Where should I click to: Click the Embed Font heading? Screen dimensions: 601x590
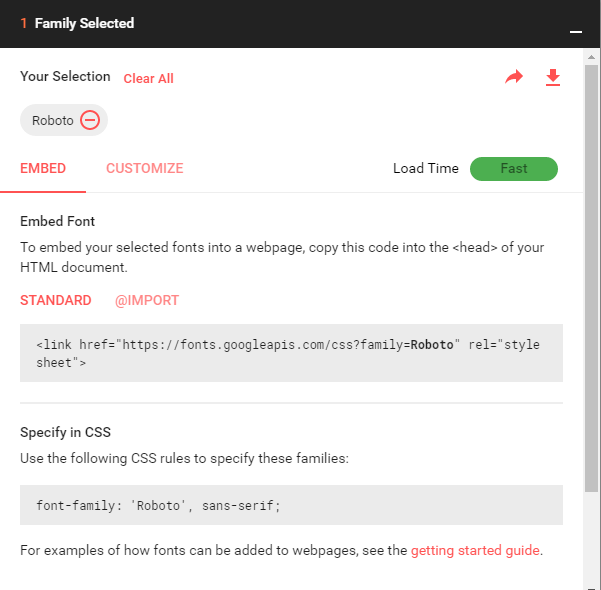(57, 221)
